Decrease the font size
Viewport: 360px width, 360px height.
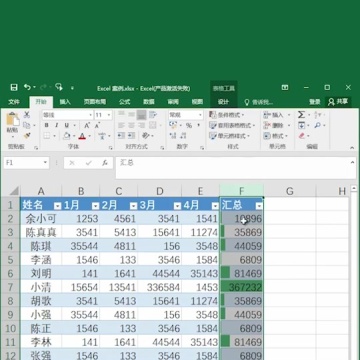coord(97,125)
